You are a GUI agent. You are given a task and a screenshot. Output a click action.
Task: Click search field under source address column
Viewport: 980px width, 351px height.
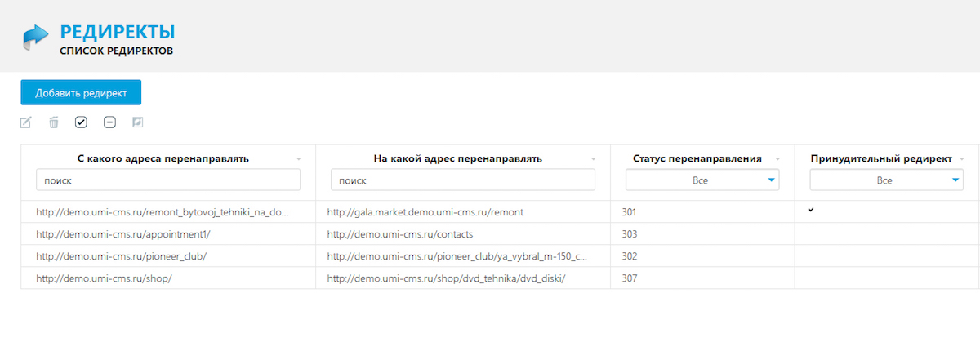168,180
